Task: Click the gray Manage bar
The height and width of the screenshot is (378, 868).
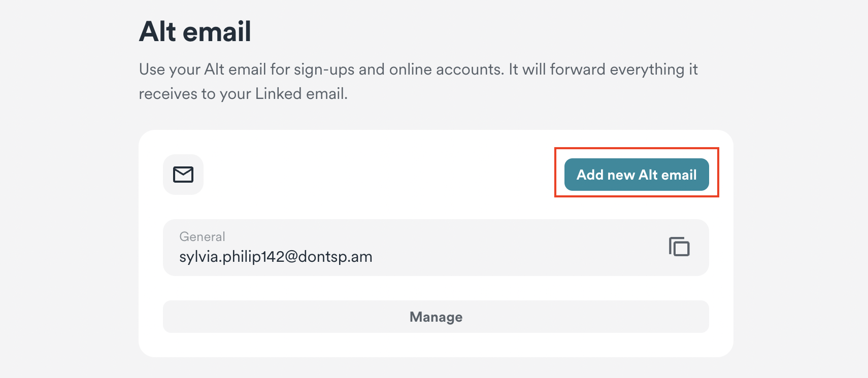Action: (x=436, y=317)
